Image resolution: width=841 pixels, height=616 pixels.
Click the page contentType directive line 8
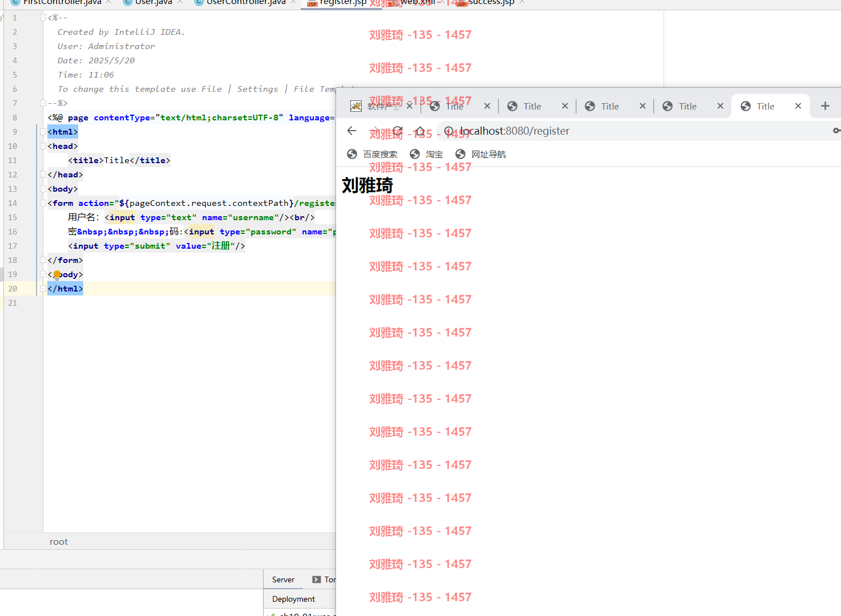191,117
